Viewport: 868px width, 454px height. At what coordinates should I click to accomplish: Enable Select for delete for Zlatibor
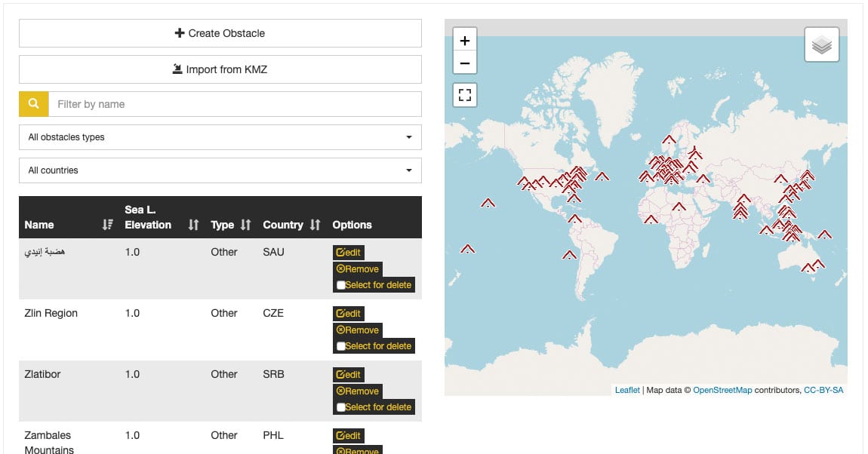(341, 406)
